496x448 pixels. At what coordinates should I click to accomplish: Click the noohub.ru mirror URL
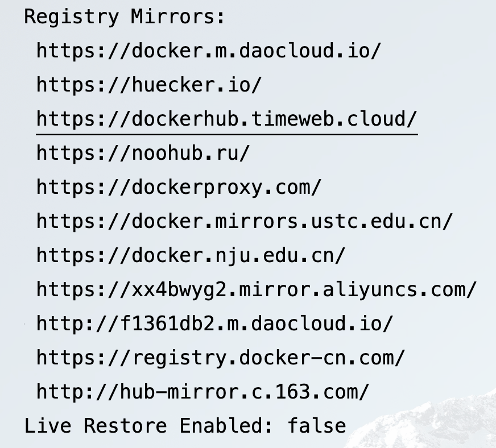[143, 154]
